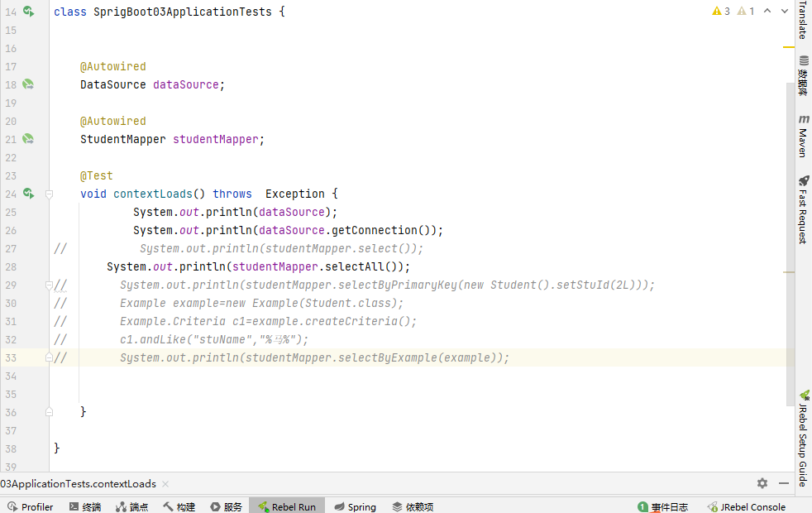Click the Exception keyword in throws clause

pos(294,194)
